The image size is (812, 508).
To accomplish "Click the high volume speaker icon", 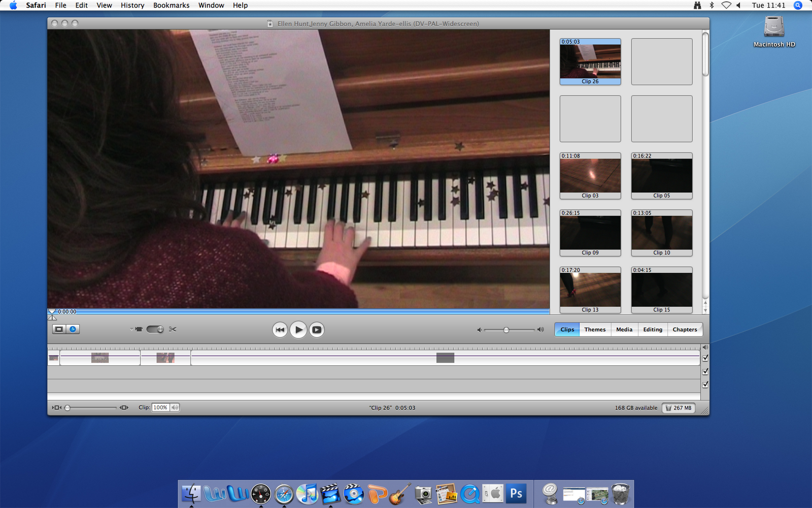I will pos(540,330).
